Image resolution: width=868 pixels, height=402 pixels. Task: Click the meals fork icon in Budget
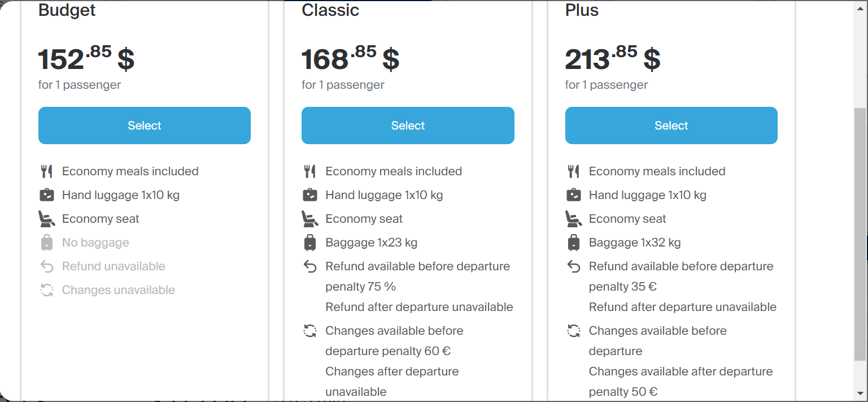pyautogui.click(x=46, y=171)
